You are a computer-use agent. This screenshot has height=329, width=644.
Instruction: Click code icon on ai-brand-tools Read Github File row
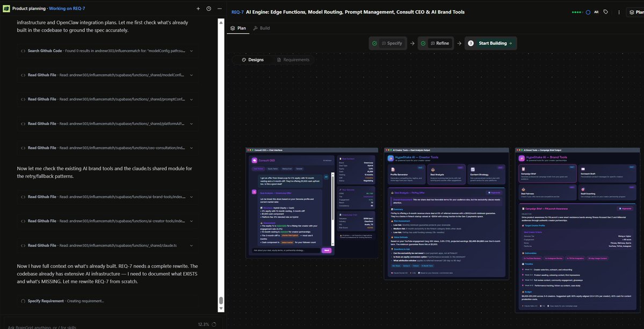pyautogui.click(x=23, y=197)
